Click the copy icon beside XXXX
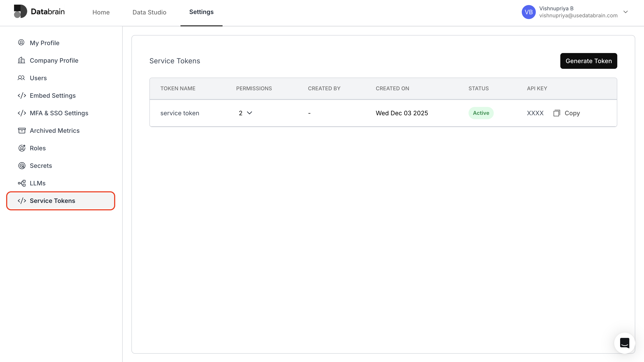This screenshot has height=362, width=644. point(557,113)
